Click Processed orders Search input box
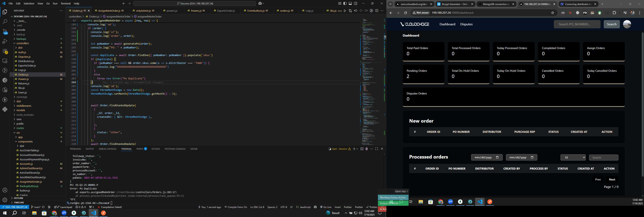Image resolution: width=644 pixels, height=217 pixels. (604, 158)
